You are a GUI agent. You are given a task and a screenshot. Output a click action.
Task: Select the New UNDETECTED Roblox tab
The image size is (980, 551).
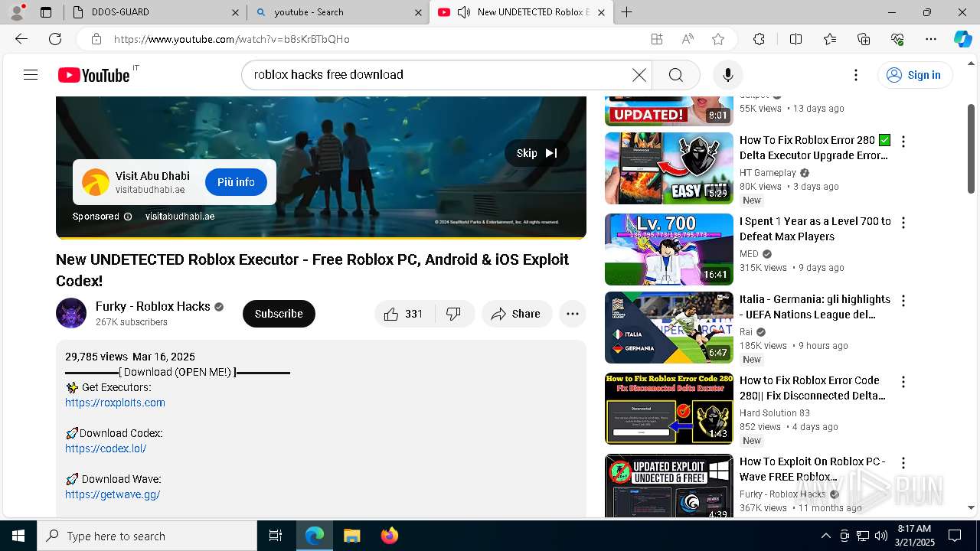[522, 12]
